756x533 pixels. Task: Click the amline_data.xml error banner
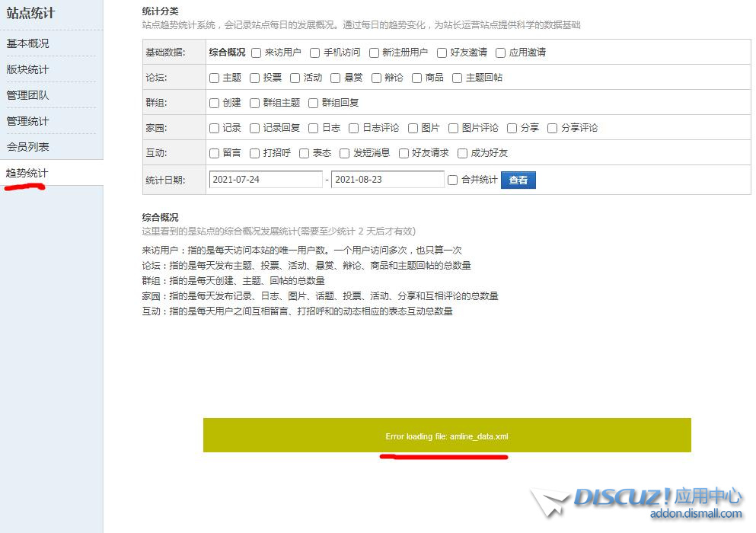click(447, 436)
